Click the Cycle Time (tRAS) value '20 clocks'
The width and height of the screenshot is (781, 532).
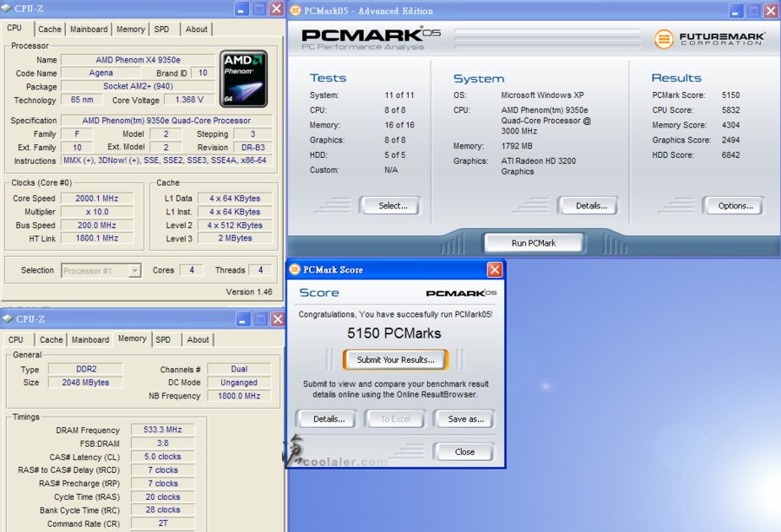[x=163, y=496]
